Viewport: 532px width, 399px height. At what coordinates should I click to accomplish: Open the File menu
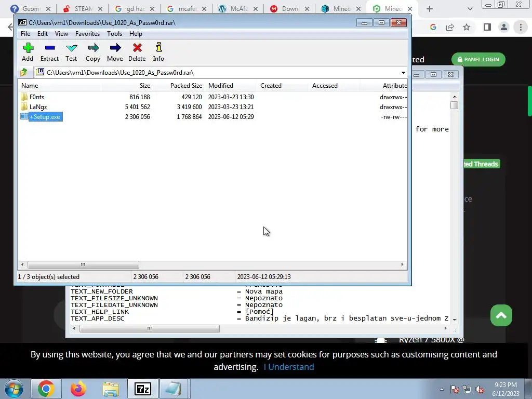click(x=25, y=34)
